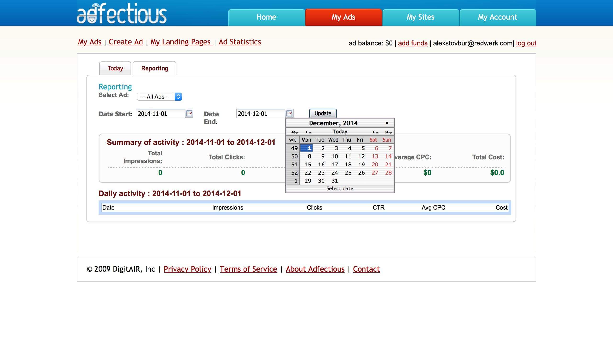
Task: Open the My Sites navigation tab
Action: click(420, 17)
